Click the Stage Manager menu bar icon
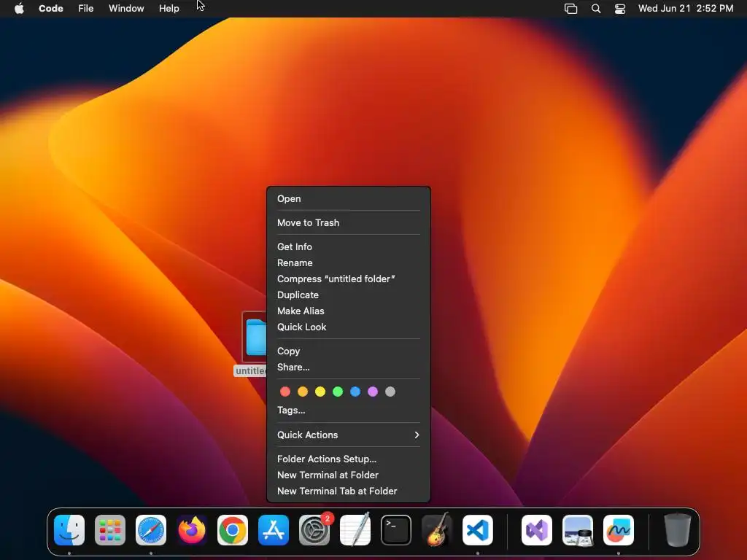The image size is (747, 560). coord(570,9)
